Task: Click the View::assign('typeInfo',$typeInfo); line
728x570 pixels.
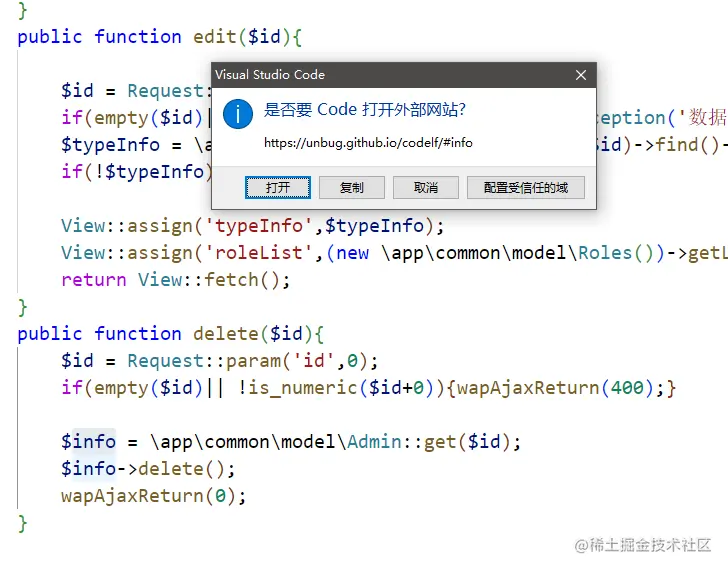Action: point(253,226)
